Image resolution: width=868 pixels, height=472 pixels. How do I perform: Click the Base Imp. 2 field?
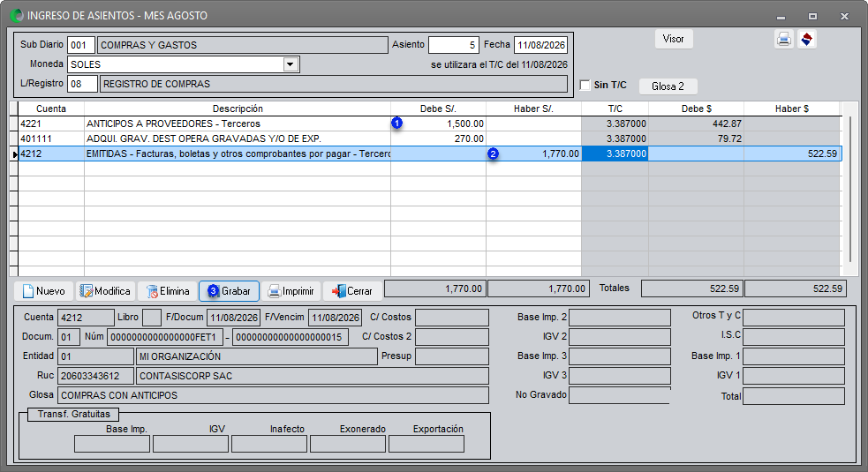click(620, 318)
